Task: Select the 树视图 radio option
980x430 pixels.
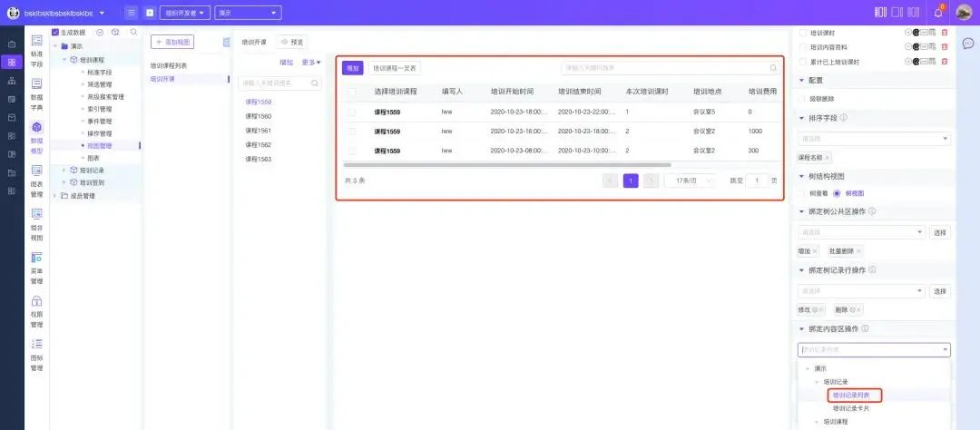Action: click(x=837, y=194)
